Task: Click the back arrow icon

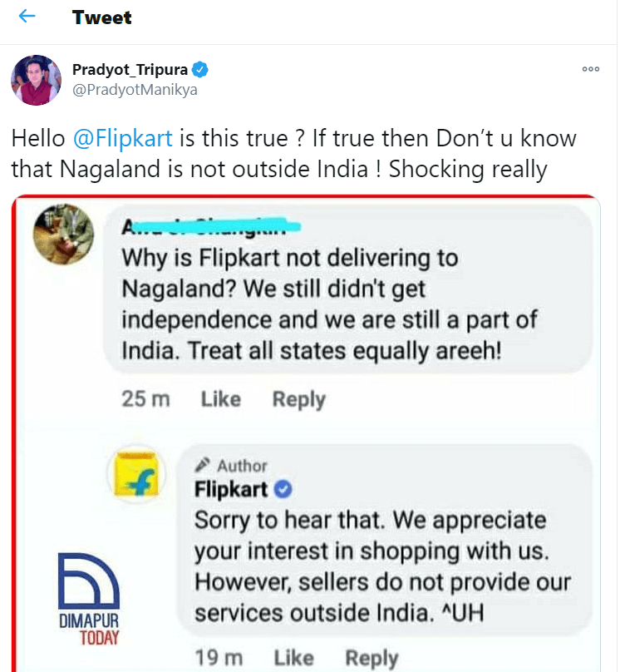Action: point(27,17)
